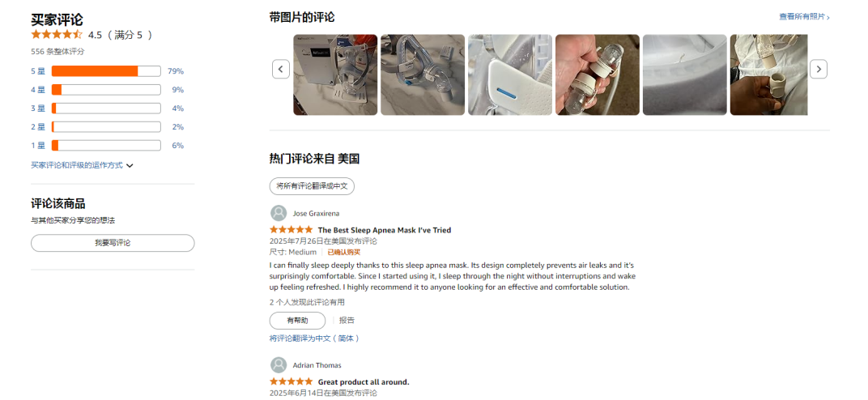Open thumbnail showing hand holding mask connector

598,74
